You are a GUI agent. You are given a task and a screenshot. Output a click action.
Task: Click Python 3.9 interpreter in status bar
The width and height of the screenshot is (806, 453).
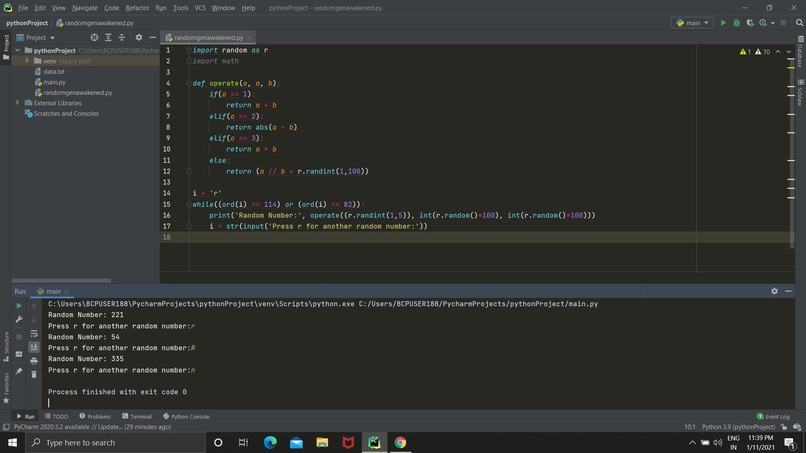click(739, 427)
